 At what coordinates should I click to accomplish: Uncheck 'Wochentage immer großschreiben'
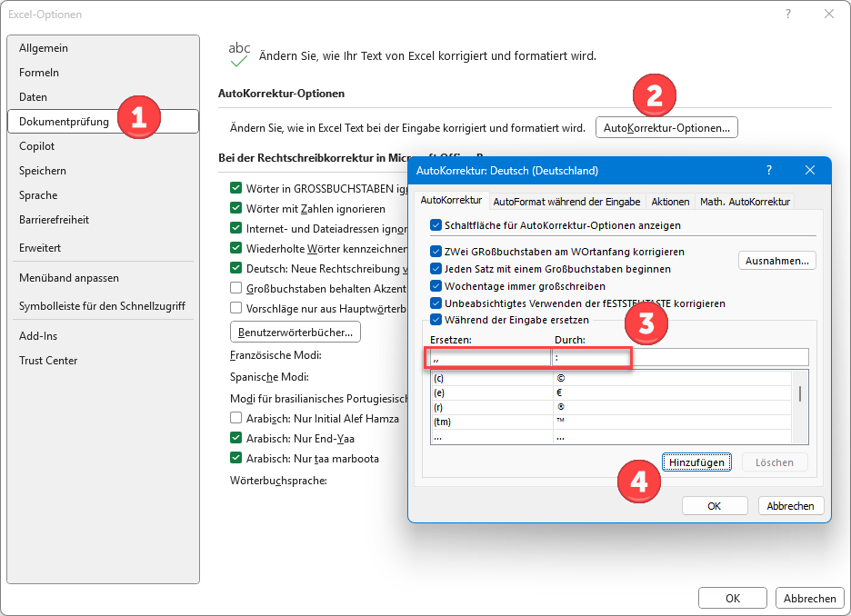(436, 286)
